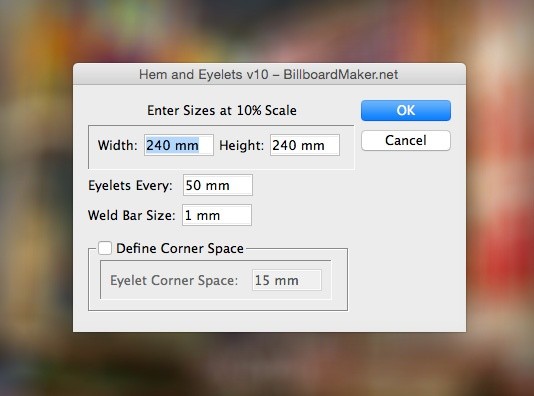Click the 'Width:' label

pyautogui.click(x=117, y=145)
